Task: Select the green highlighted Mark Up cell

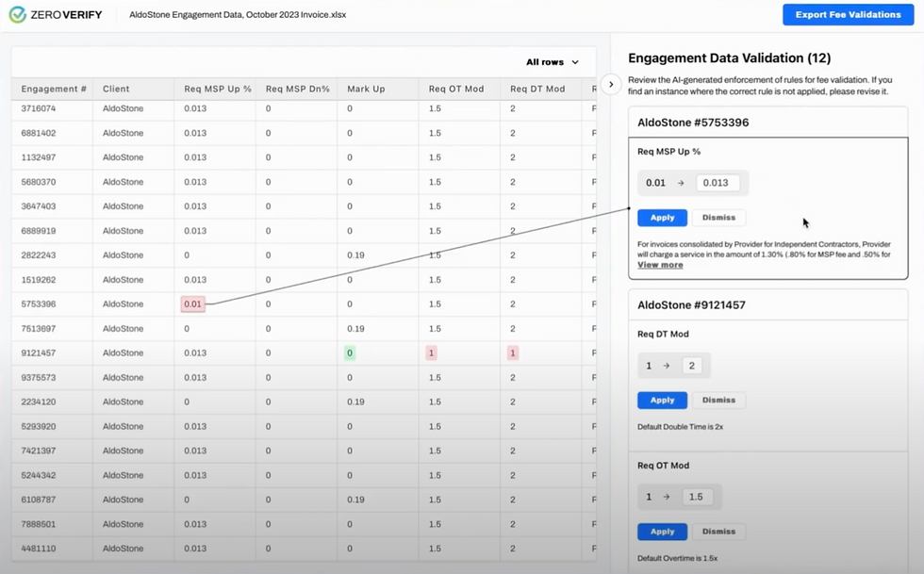Action: 349,353
